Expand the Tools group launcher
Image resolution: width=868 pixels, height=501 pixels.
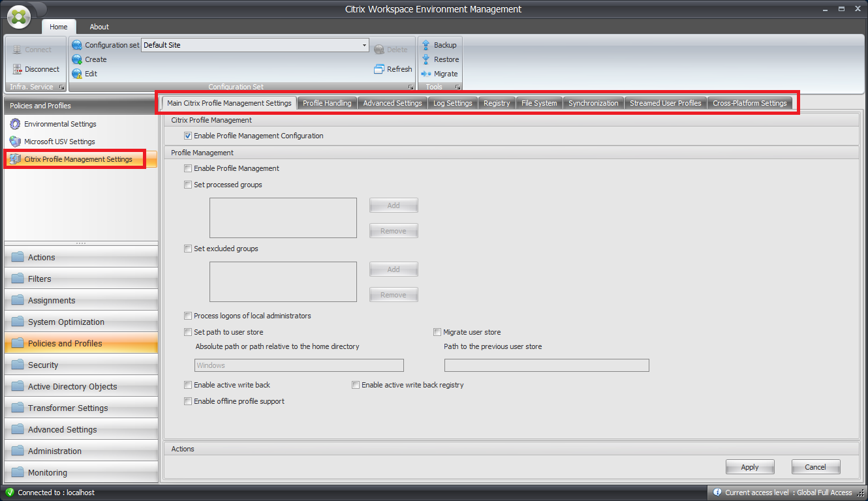(457, 87)
